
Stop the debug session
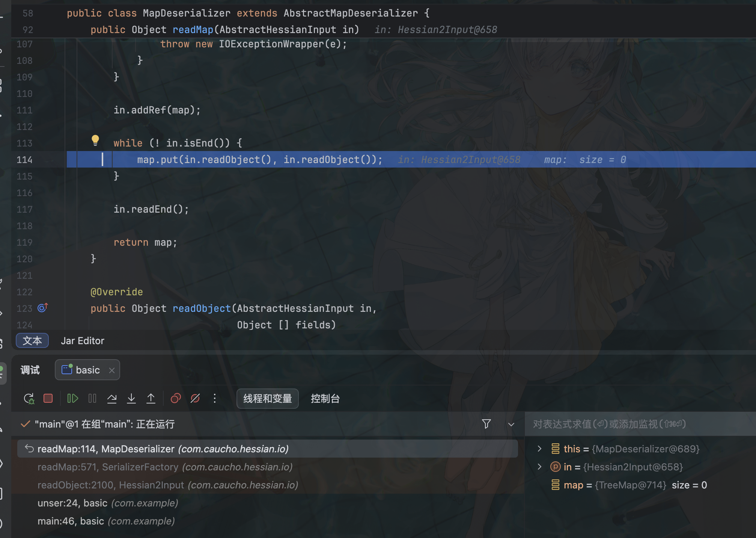(x=48, y=398)
